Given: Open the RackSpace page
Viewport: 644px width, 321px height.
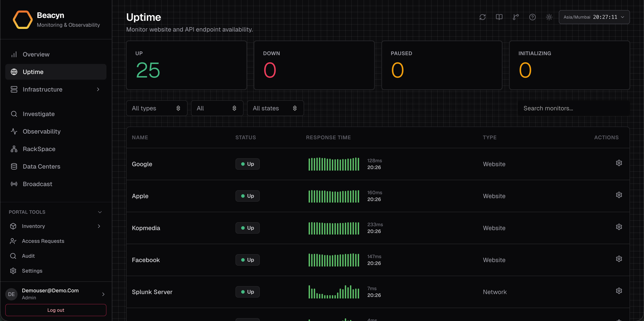Looking at the screenshot, I should [56, 149].
